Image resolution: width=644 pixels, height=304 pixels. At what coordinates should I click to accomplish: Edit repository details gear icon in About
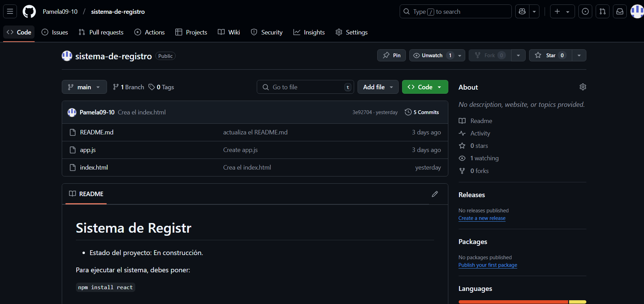coord(583,87)
